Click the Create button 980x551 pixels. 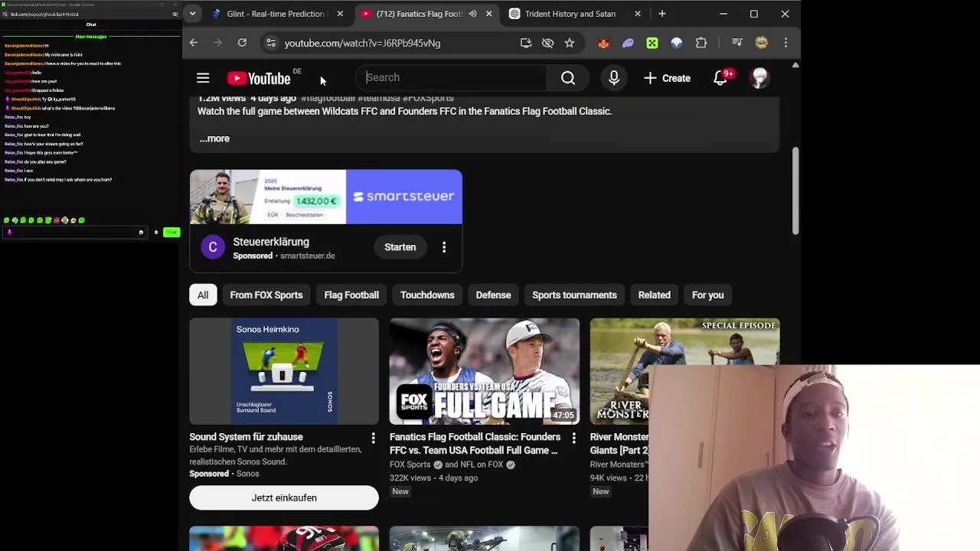point(667,78)
